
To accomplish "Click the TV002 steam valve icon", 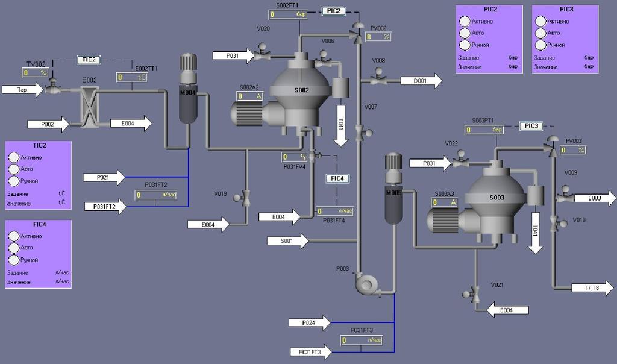I will [52, 86].
